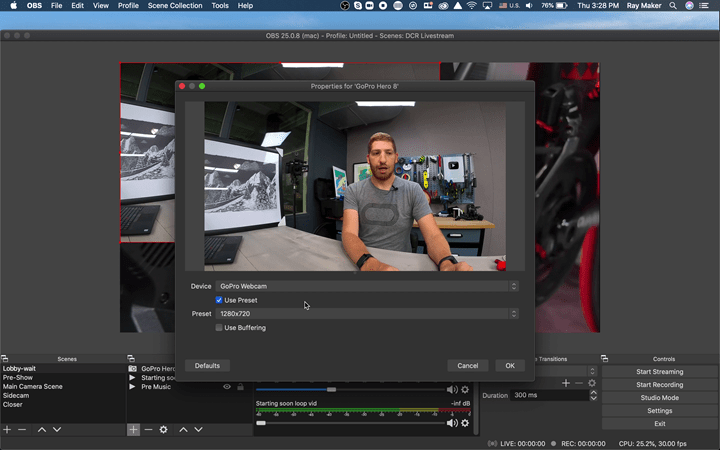The width and height of the screenshot is (720, 450).
Task: Open the Help menu
Action: click(x=245, y=6)
